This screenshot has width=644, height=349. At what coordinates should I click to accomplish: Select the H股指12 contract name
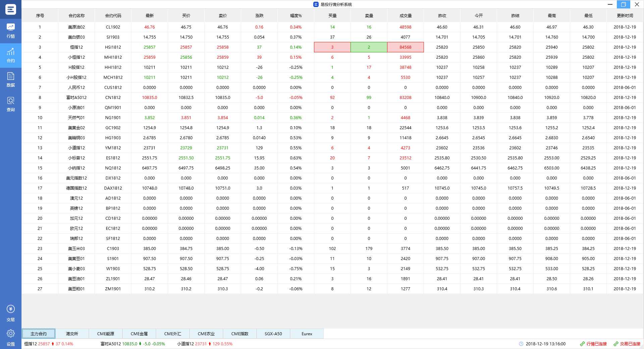76,67
